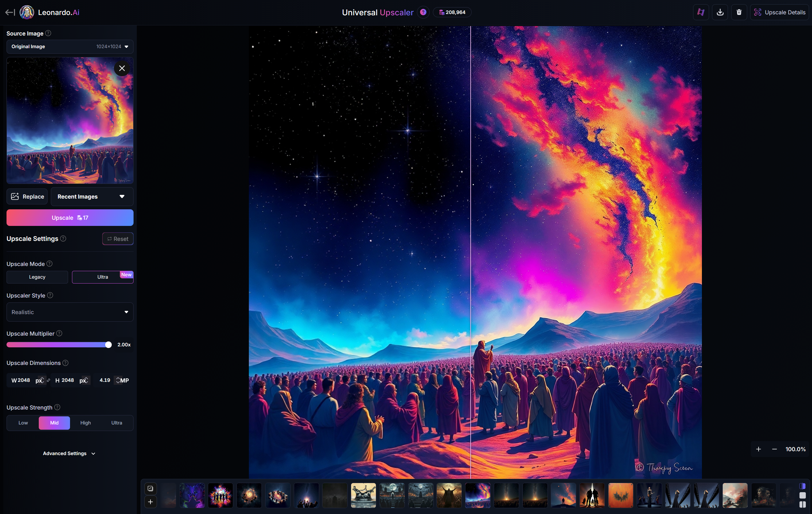Open the Upscaler Style Realistic dropdown
Screen dimensions: 812x514
pyautogui.click(x=70, y=312)
